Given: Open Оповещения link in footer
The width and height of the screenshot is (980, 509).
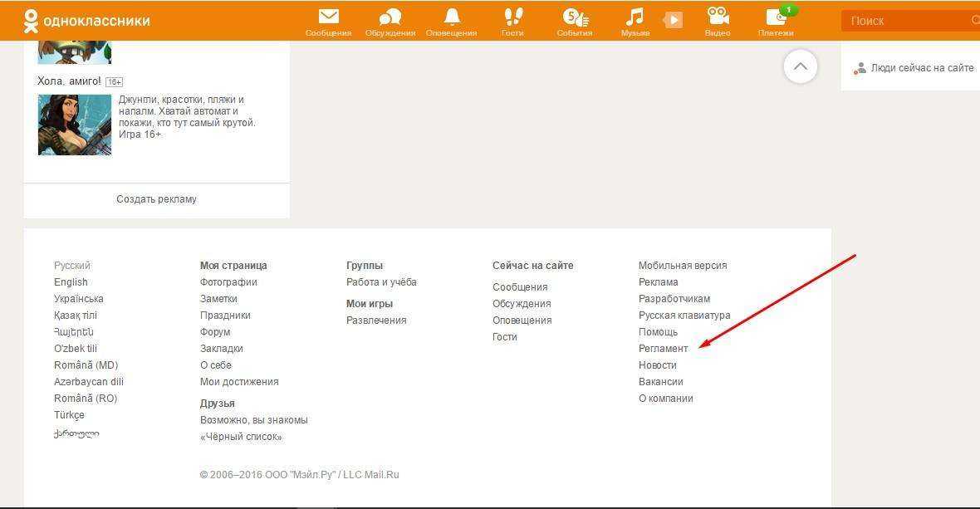Looking at the screenshot, I should click(x=522, y=321).
